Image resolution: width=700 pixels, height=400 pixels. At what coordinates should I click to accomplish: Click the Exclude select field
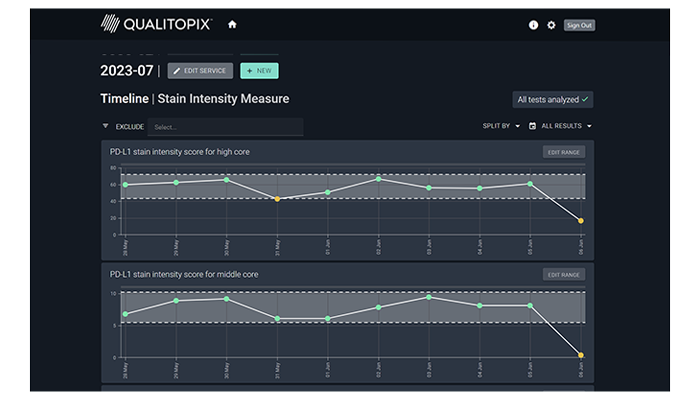[x=226, y=127]
